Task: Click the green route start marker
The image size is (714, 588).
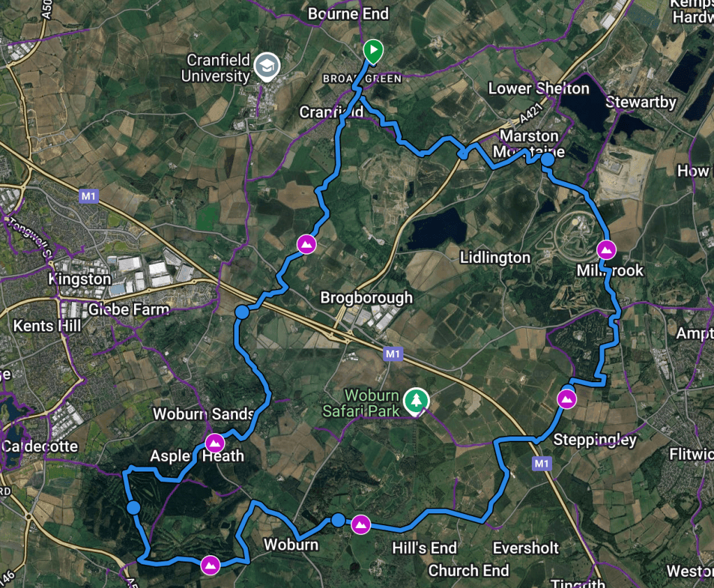Action: (373, 50)
